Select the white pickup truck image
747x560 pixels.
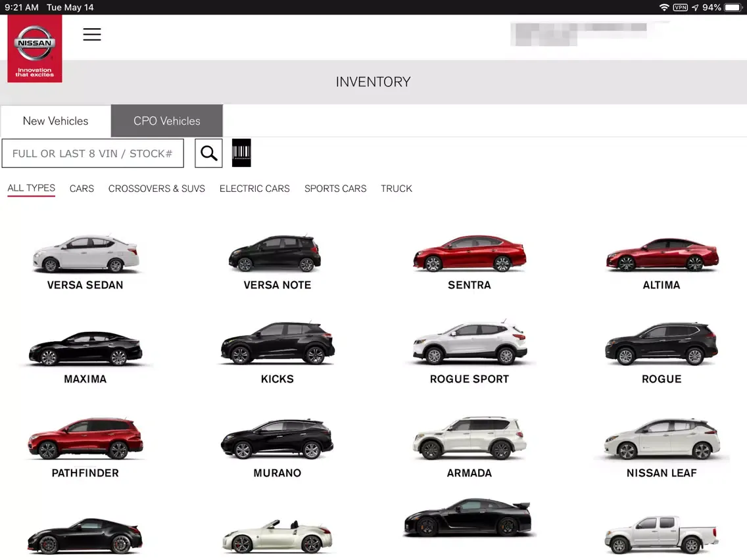662,535
